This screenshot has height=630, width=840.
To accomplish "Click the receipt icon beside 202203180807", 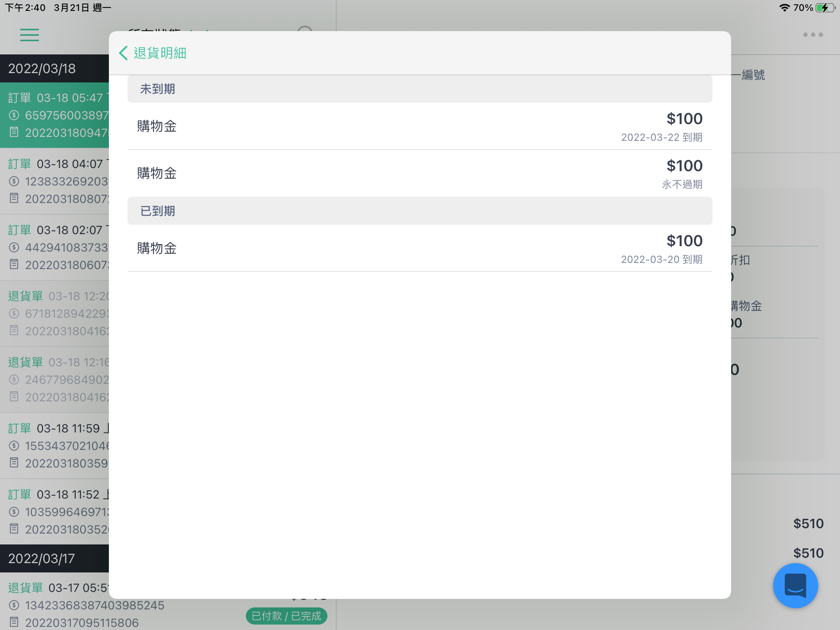I will click(14, 198).
